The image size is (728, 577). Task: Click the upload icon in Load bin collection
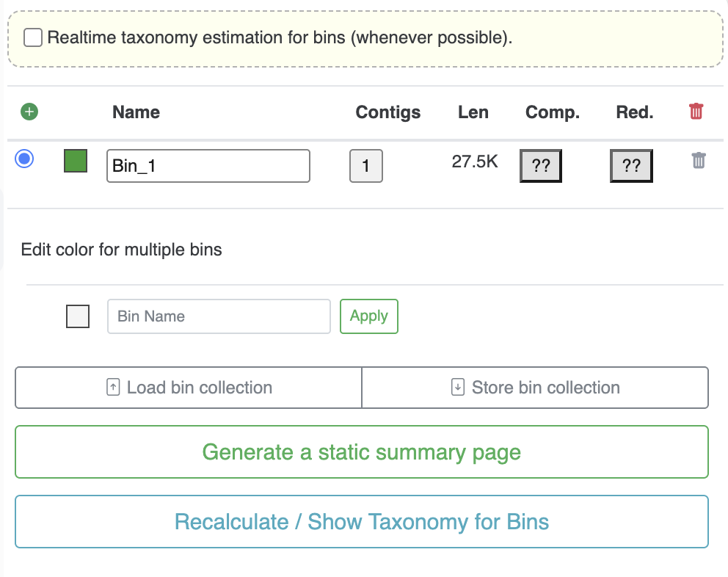[113, 388]
